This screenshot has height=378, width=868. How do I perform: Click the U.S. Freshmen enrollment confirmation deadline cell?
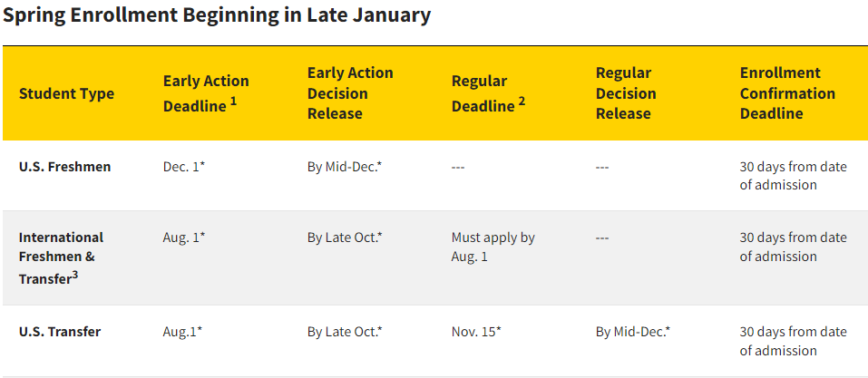tap(793, 176)
